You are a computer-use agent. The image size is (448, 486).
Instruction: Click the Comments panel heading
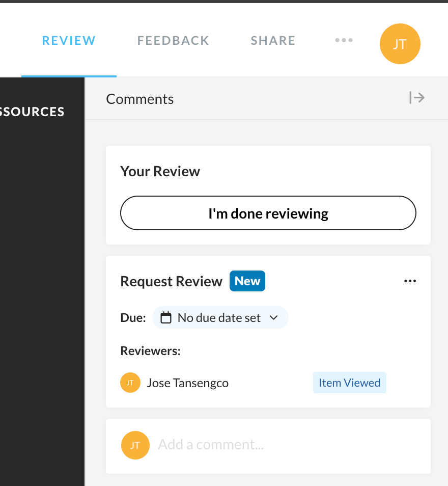[x=140, y=99]
